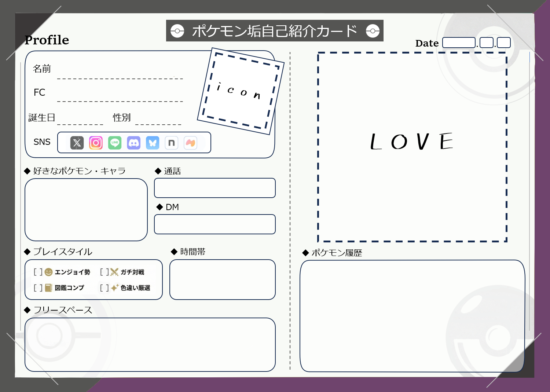Click the DM response box

click(x=215, y=224)
